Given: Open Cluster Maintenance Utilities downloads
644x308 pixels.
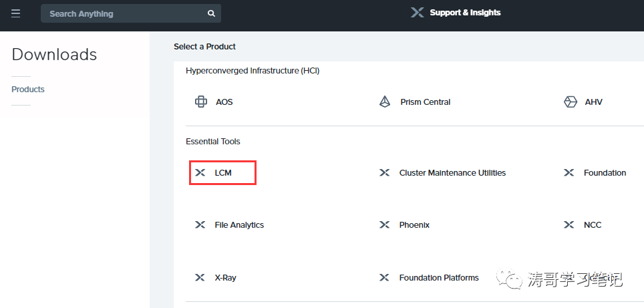Looking at the screenshot, I should [x=452, y=173].
